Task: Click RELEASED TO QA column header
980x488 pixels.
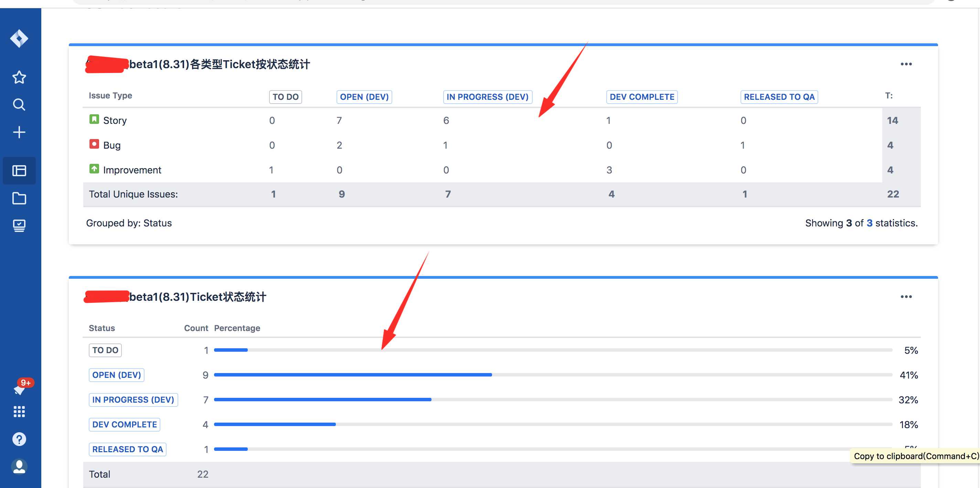Action: tap(779, 97)
